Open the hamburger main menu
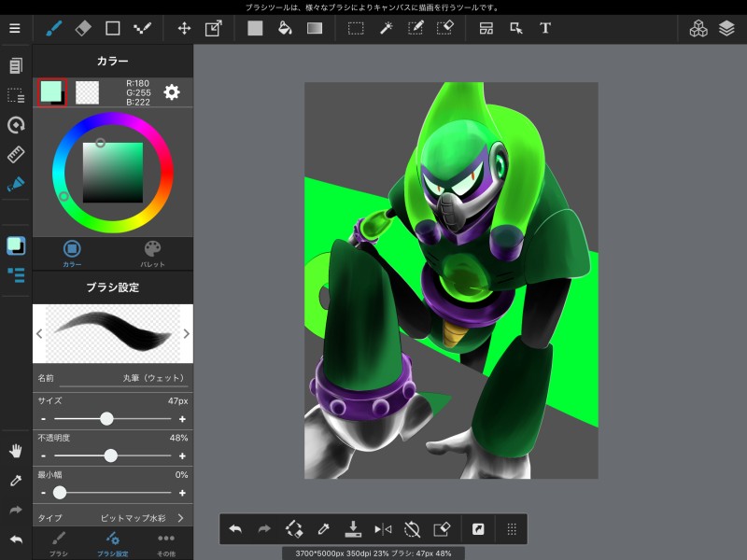 [x=14, y=28]
